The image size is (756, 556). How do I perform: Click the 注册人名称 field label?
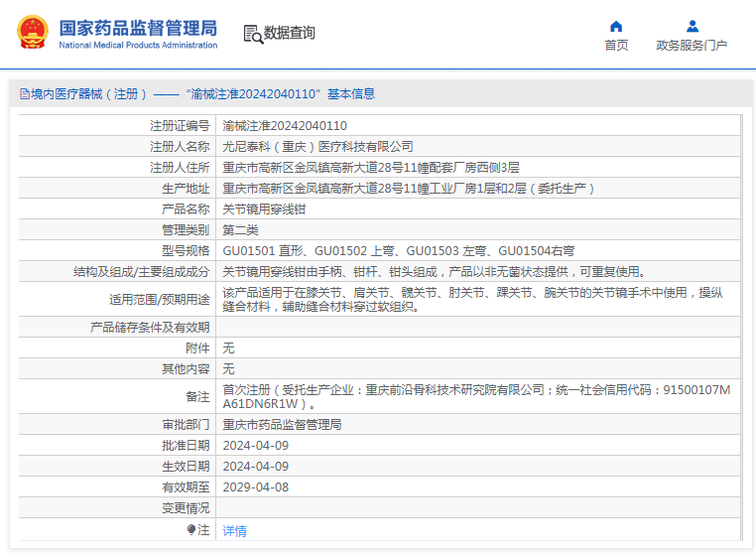pos(180,147)
